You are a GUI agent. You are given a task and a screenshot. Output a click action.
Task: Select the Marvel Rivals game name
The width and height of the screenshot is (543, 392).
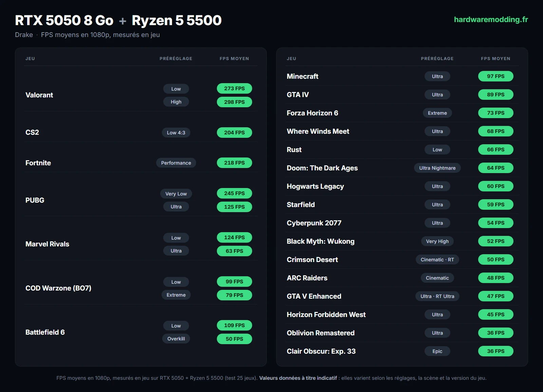click(47, 244)
